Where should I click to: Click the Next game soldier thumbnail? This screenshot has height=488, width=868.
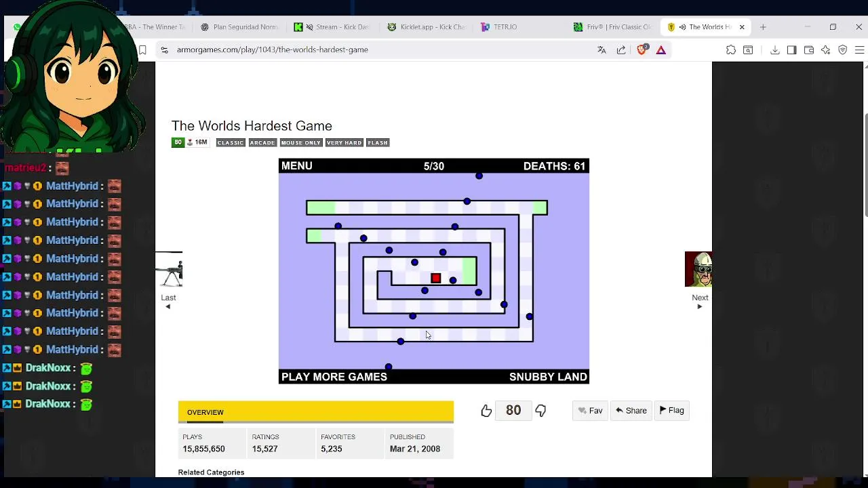[698, 270]
